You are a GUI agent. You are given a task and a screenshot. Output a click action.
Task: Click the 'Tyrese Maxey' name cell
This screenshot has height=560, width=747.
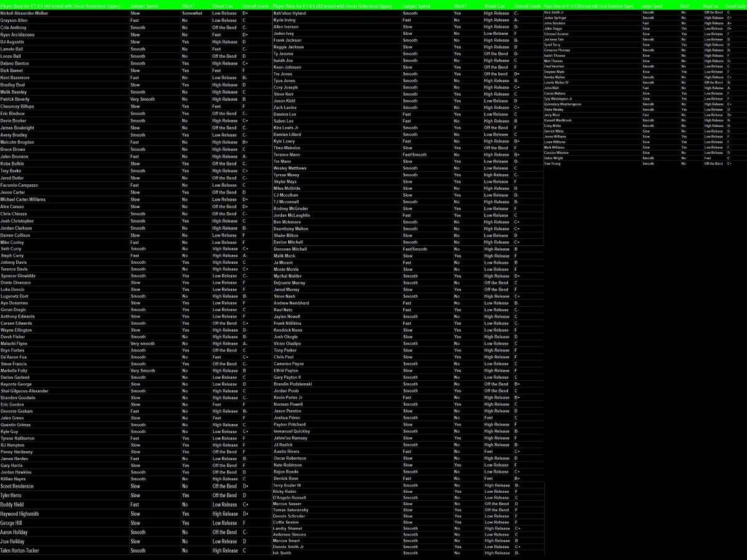287,175
